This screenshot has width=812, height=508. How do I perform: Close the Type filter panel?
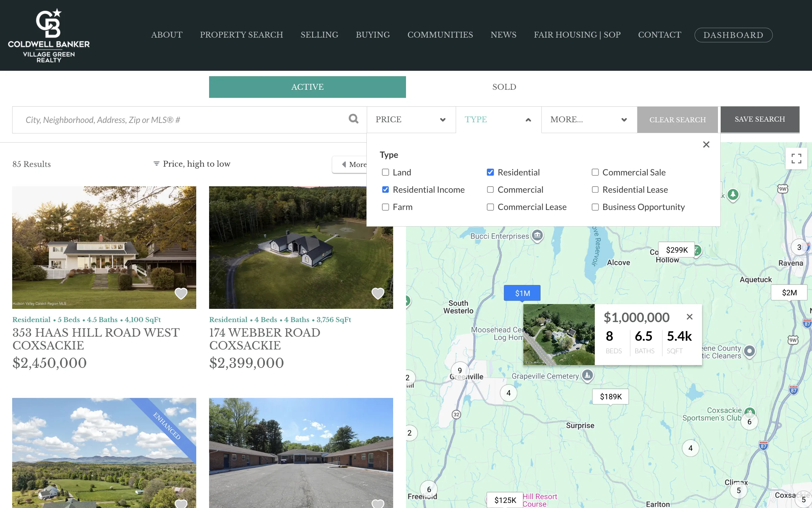coord(706,145)
